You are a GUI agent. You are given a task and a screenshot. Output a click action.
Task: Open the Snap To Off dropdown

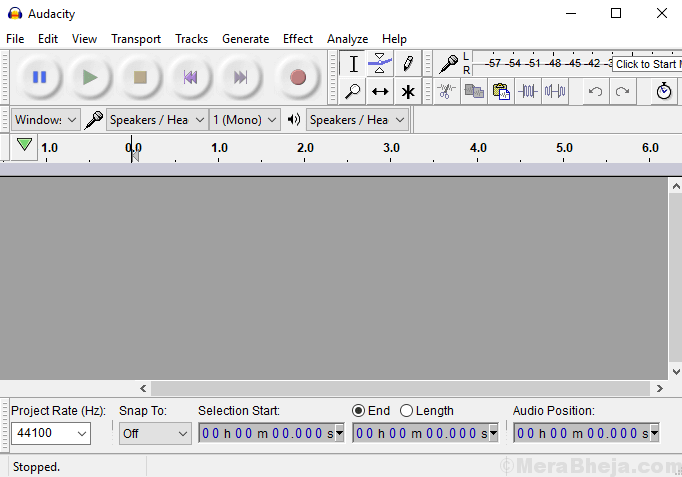(x=155, y=434)
